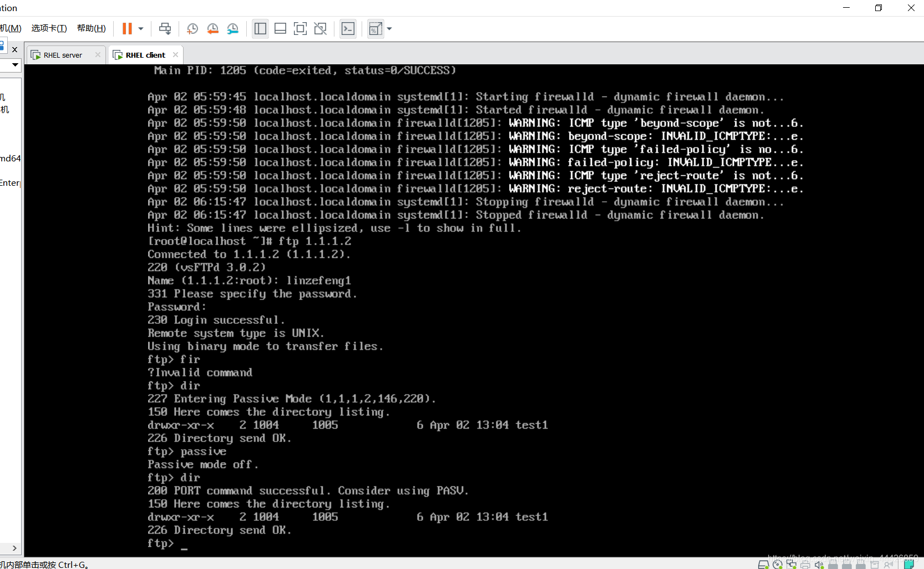The width and height of the screenshot is (924, 569).
Task: Click 'Main PID: 1205' status line
Action: coord(305,70)
